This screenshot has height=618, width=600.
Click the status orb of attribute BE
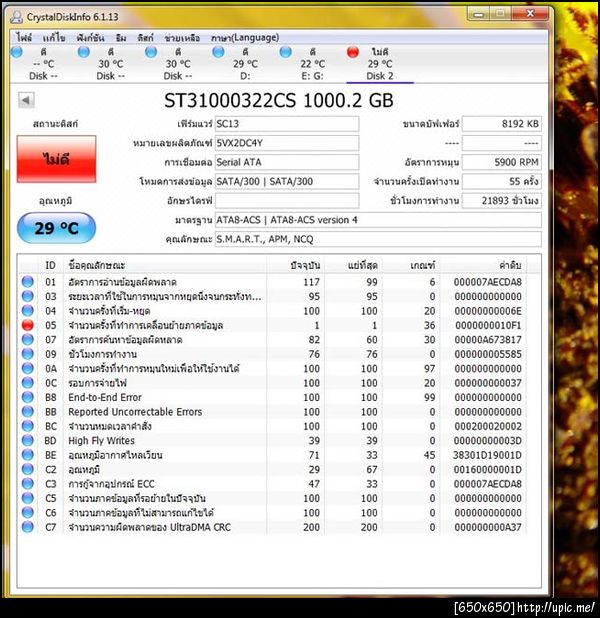(x=28, y=455)
